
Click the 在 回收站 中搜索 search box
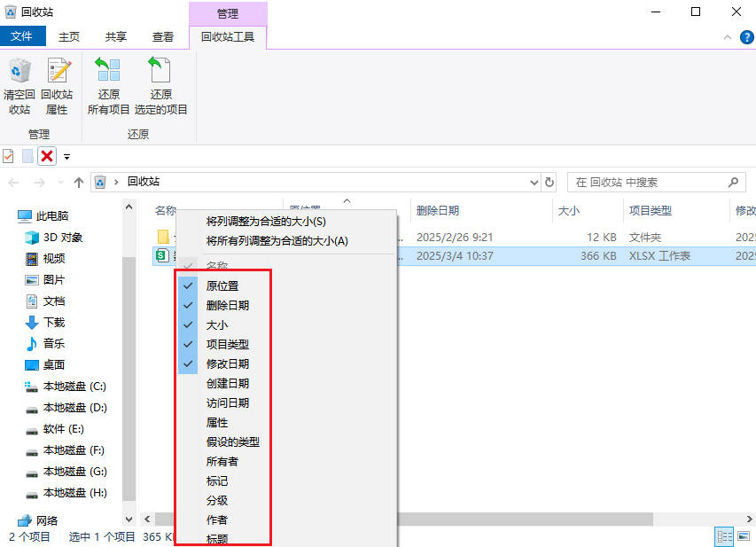coord(647,183)
